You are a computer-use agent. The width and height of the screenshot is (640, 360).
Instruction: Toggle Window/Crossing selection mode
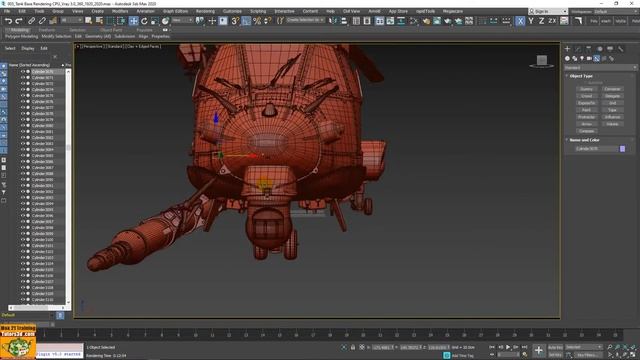(x=121, y=21)
